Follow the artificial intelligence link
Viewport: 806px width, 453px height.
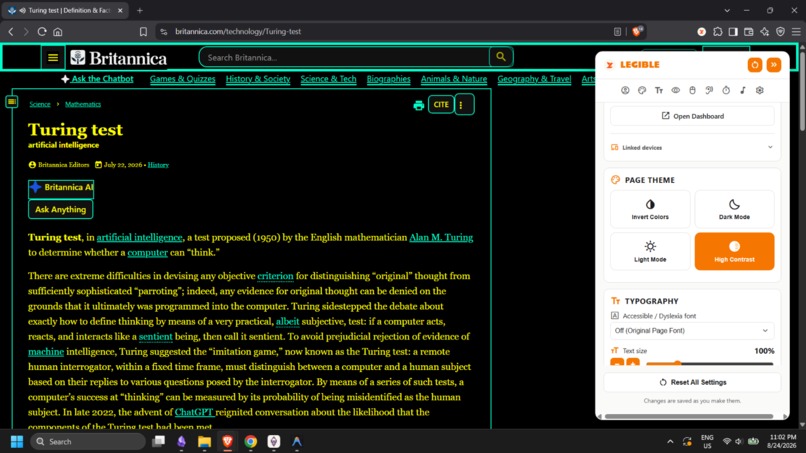tap(139, 238)
